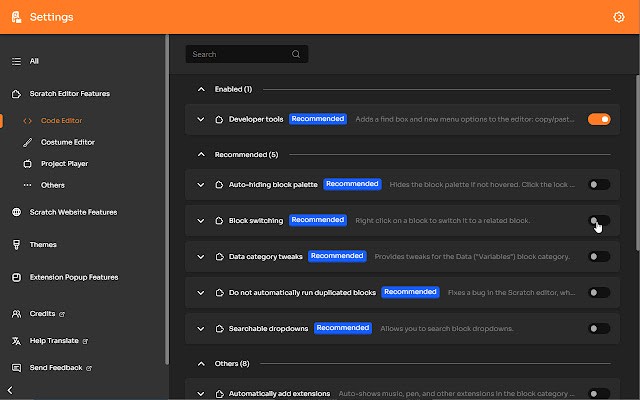
Task: Click the Developer tools puzzle icon
Action: point(219,120)
